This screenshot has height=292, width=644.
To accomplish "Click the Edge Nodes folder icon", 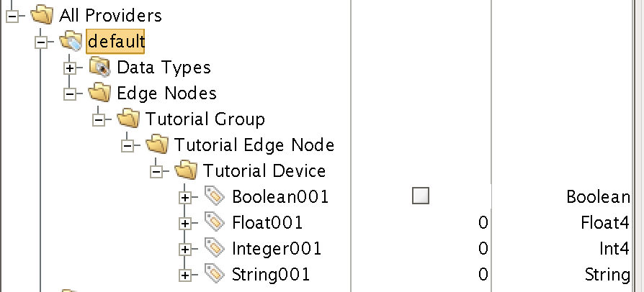I will coord(99,93).
